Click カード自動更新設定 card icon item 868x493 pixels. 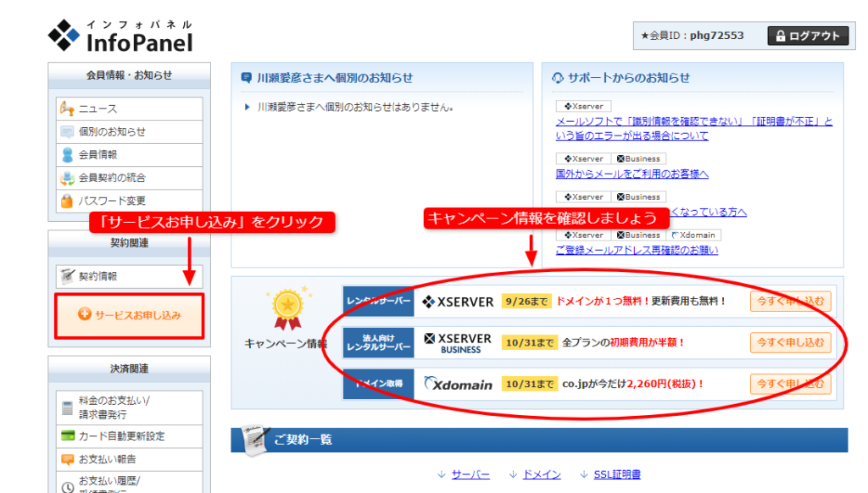pos(121,436)
